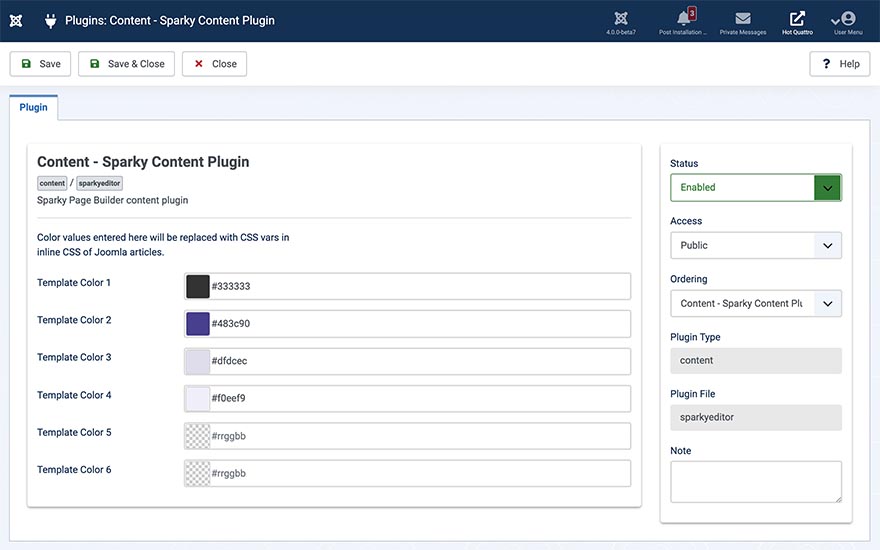Click the 'Ordering' field label

click(x=689, y=279)
